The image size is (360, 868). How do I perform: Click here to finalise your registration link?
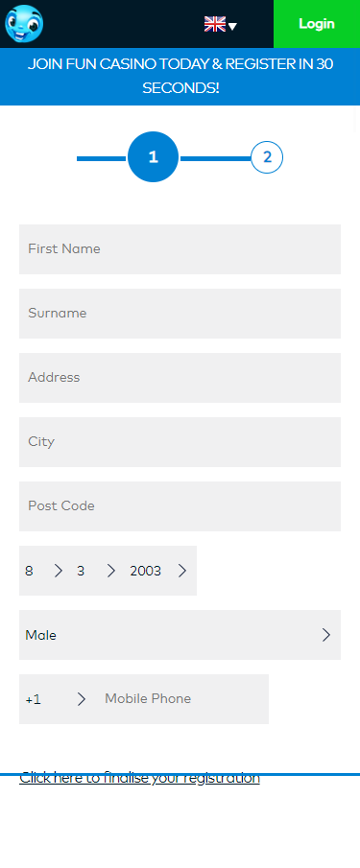pos(139,778)
